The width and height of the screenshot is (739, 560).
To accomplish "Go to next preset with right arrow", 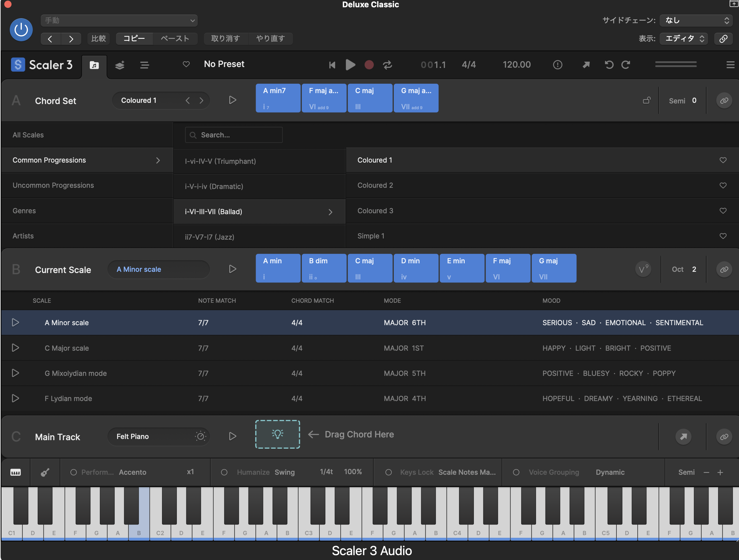I will [x=71, y=39].
